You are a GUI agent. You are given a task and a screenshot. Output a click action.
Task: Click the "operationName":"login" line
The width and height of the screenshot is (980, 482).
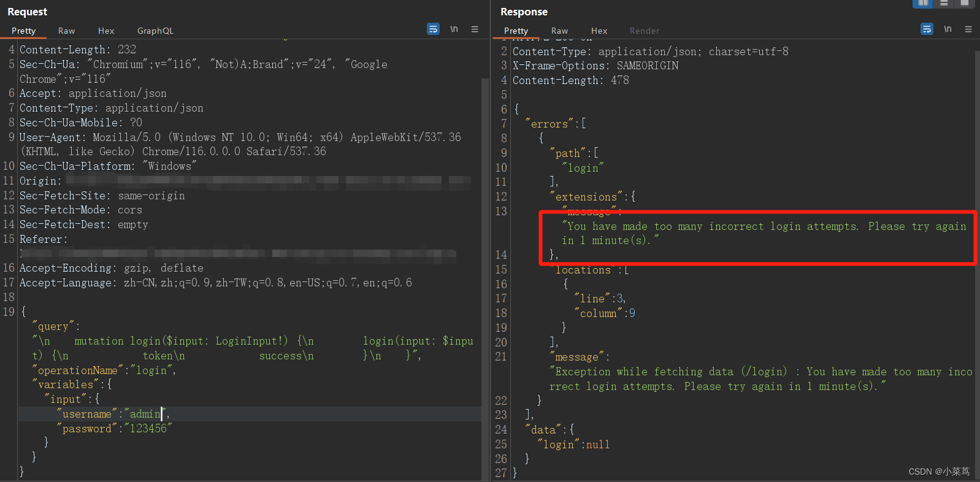click(104, 370)
